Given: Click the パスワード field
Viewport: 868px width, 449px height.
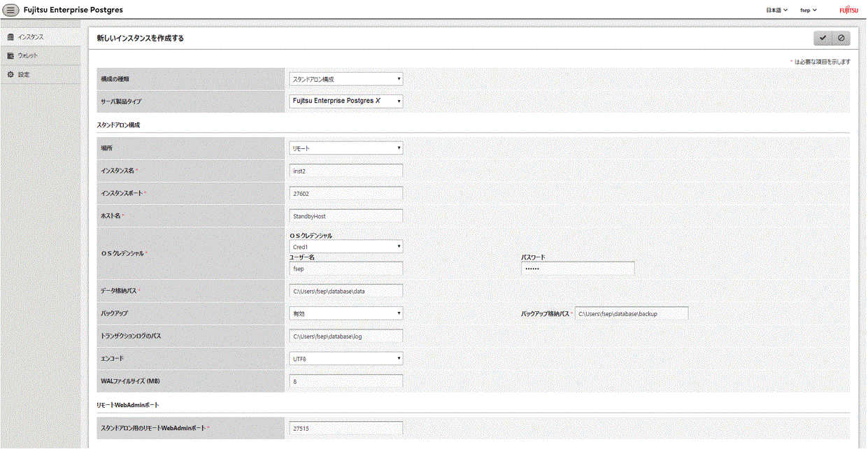Looking at the screenshot, I should point(578,269).
